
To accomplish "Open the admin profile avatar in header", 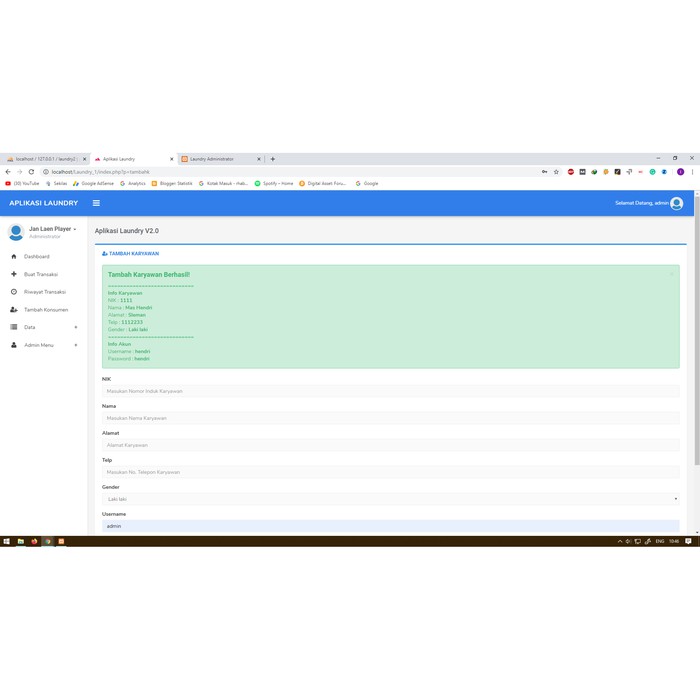I will (x=676, y=203).
